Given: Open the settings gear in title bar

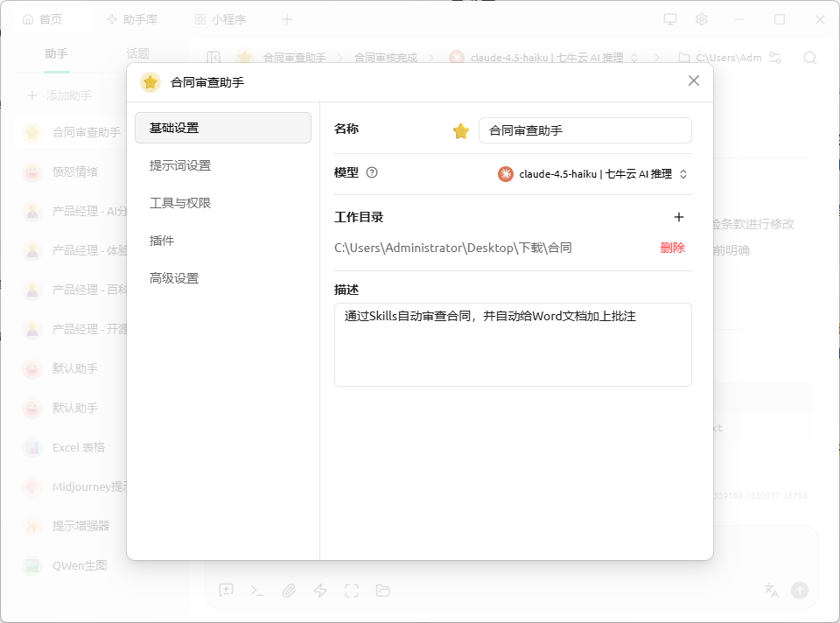Looking at the screenshot, I should (702, 19).
